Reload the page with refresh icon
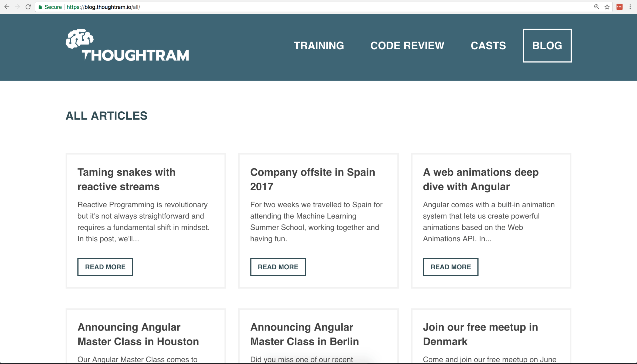 [28, 7]
